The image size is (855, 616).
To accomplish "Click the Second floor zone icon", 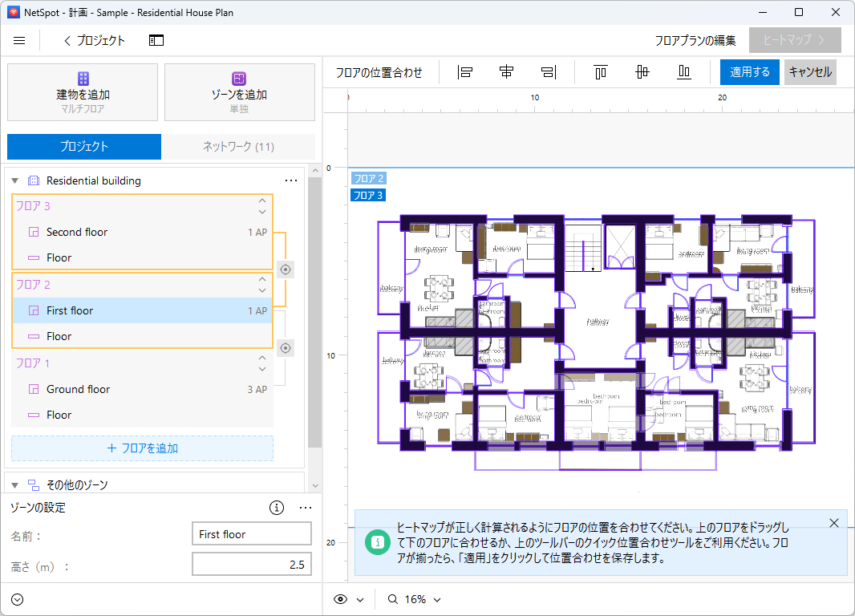I will coord(34,233).
